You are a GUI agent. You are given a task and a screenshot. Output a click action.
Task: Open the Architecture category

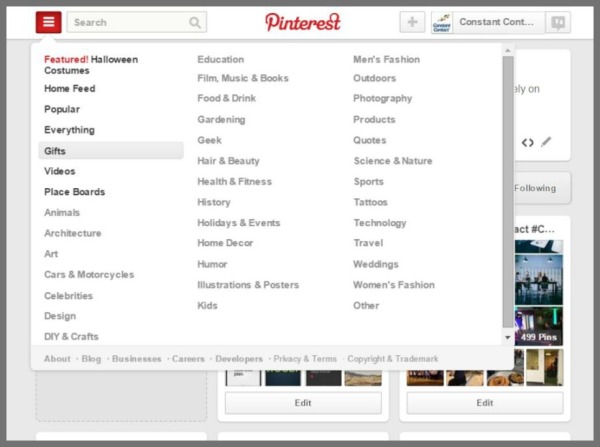point(73,233)
